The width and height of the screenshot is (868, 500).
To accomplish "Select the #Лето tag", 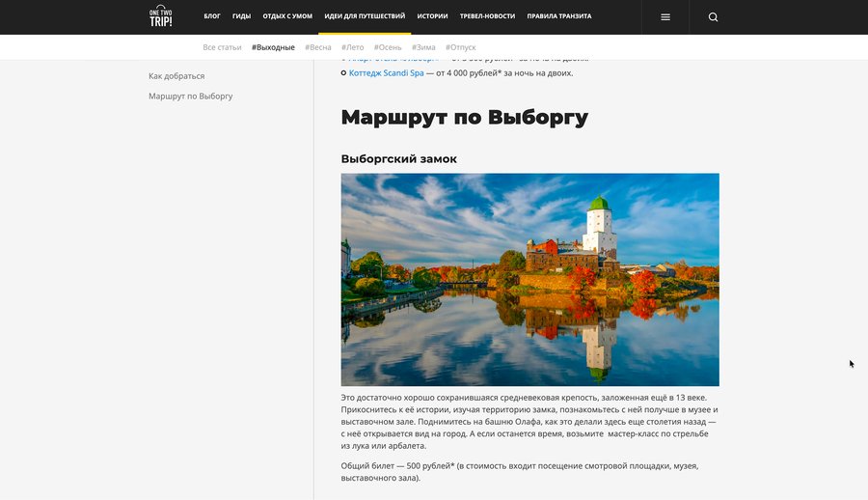I will tap(353, 47).
